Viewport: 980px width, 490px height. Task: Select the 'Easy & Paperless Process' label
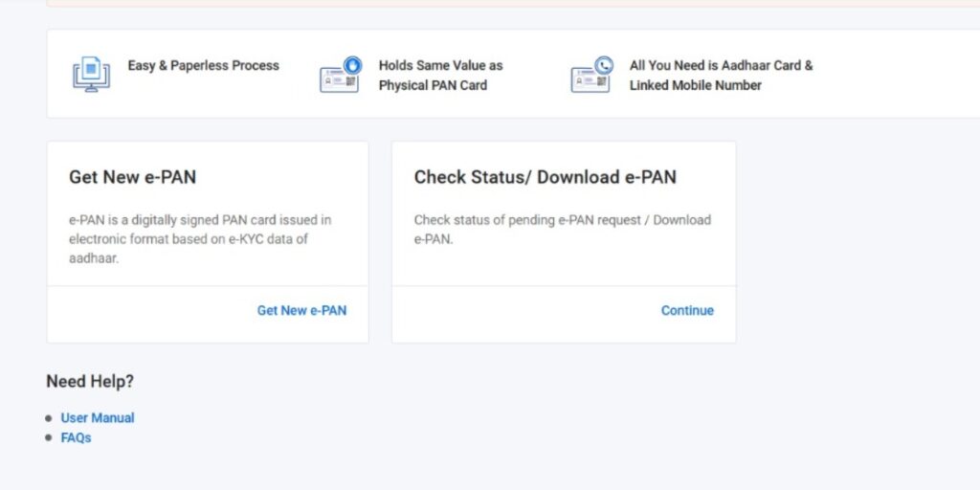click(x=204, y=66)
